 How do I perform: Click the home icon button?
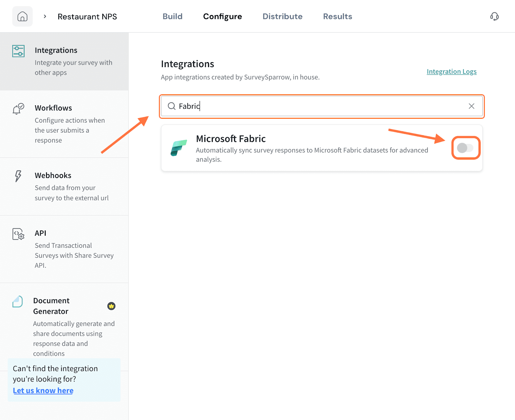pyautogui.click(x=22, y=16)
